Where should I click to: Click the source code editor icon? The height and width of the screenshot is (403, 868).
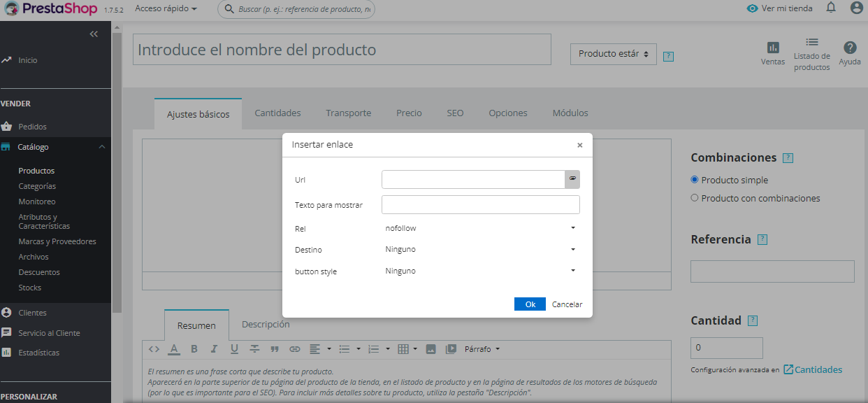coord(154,348)
